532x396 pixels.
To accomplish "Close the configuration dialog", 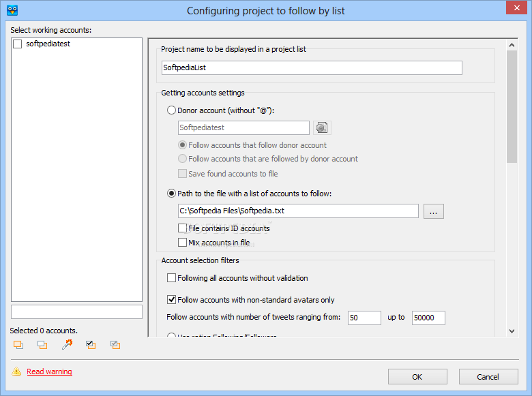I will pyautogui.click(x=516, y=7).
